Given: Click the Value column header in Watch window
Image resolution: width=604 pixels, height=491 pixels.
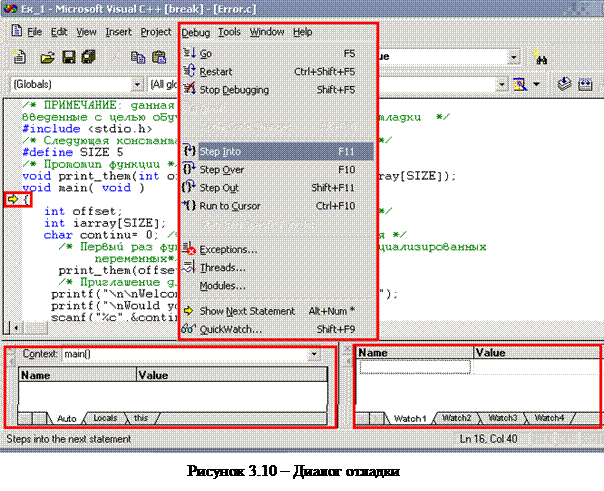Looking at the screenshot, I should [x=537, y=353].
